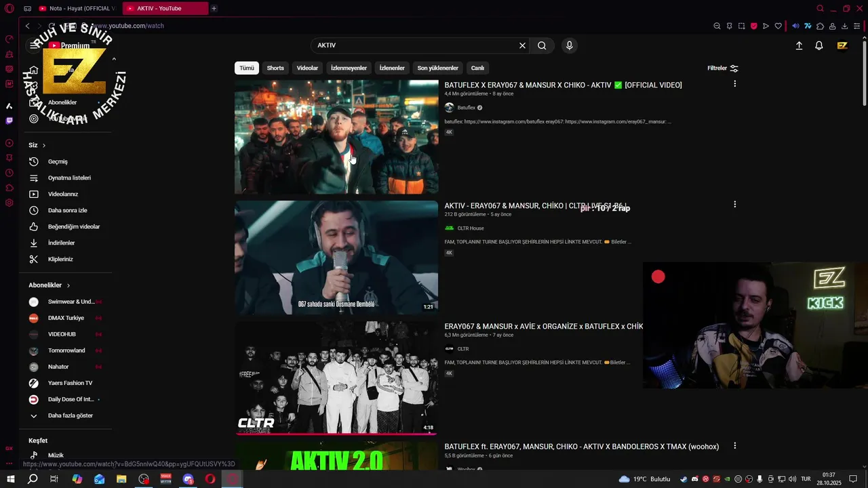Select the Tümü filter chip
Screen dimensions: 868x488
click(247, 68)
